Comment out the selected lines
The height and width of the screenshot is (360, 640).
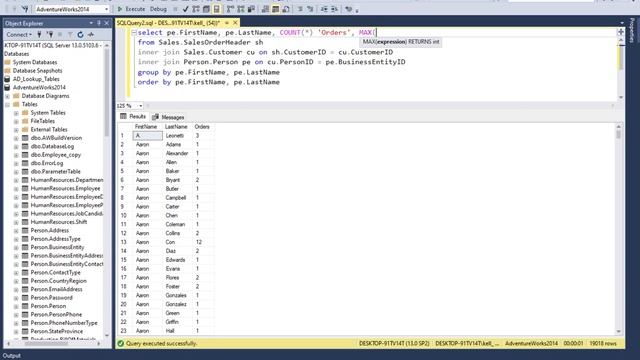pyautogui.click(x=300, y=9)
